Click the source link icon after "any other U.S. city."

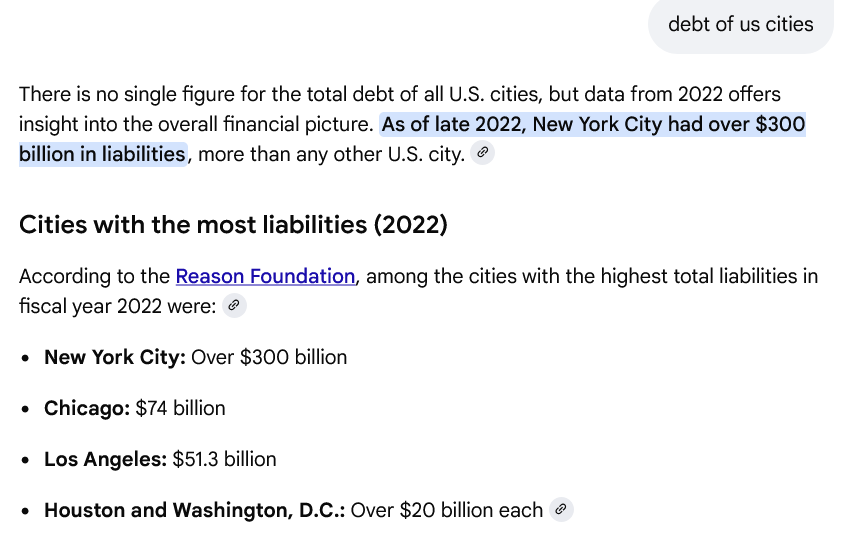point(482,153)
